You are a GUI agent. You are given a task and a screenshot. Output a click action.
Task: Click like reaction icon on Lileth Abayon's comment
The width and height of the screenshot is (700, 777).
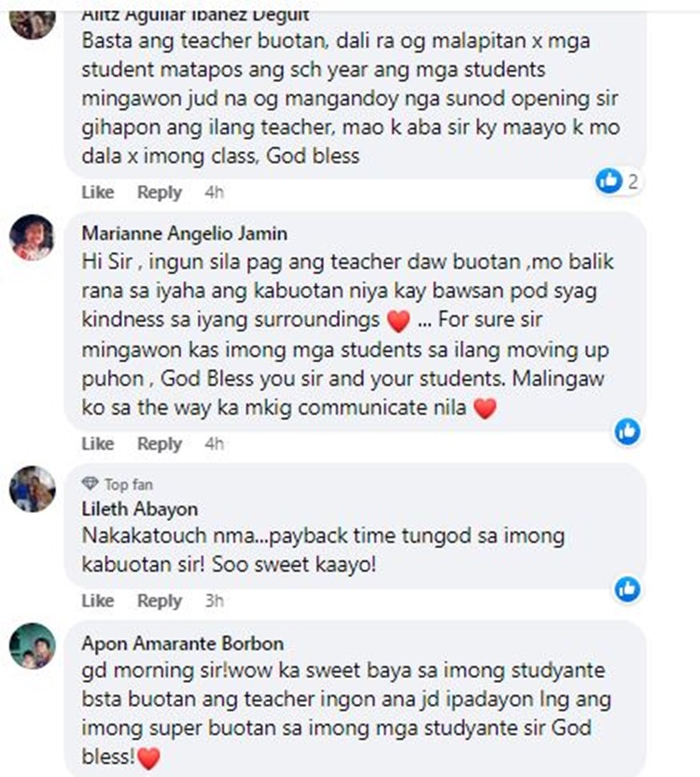(627, 588)
